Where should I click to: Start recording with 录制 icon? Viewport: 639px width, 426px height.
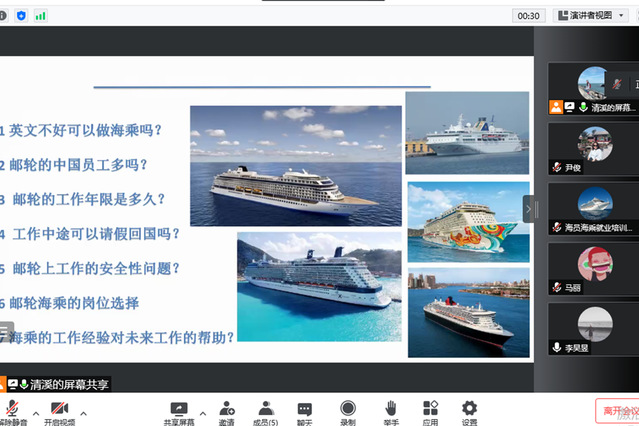(348, 410)
